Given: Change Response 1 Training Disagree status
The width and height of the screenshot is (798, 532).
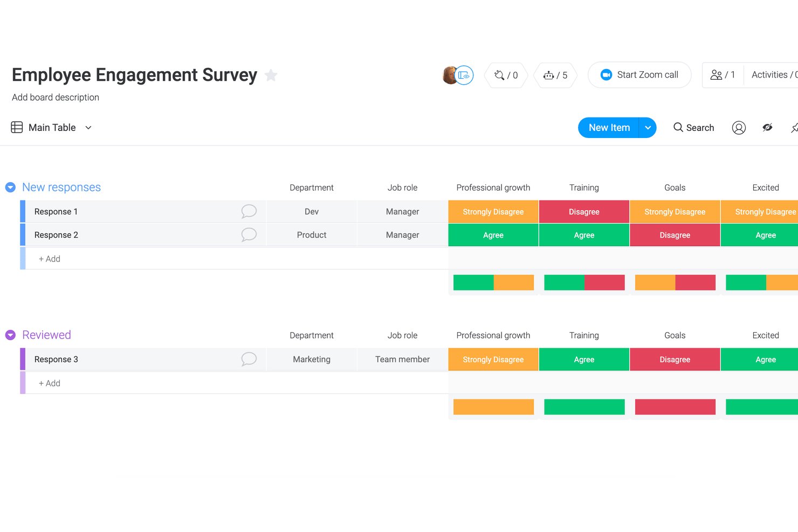Looking at the screenshot, I should 584,212.
